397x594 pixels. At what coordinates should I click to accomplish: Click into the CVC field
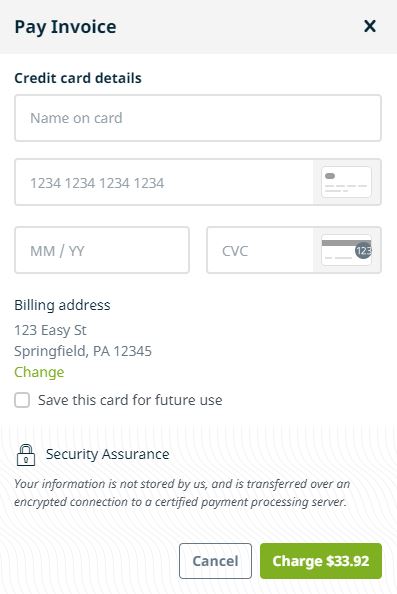click(260, 250)
